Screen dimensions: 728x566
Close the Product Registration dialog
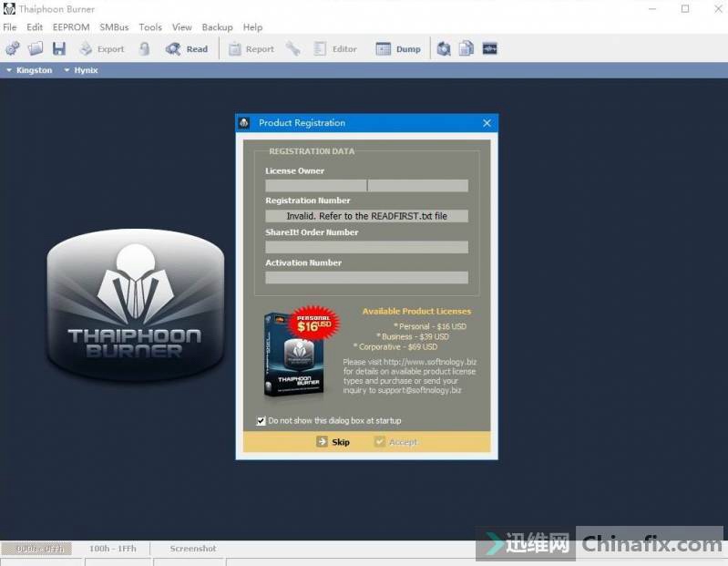[x=487, y=123]
